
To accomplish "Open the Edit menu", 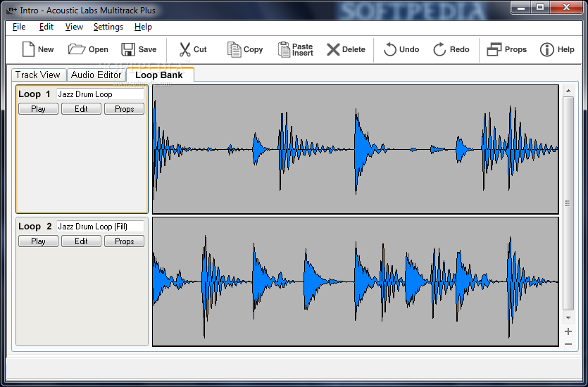I will (x=46, y=27).
